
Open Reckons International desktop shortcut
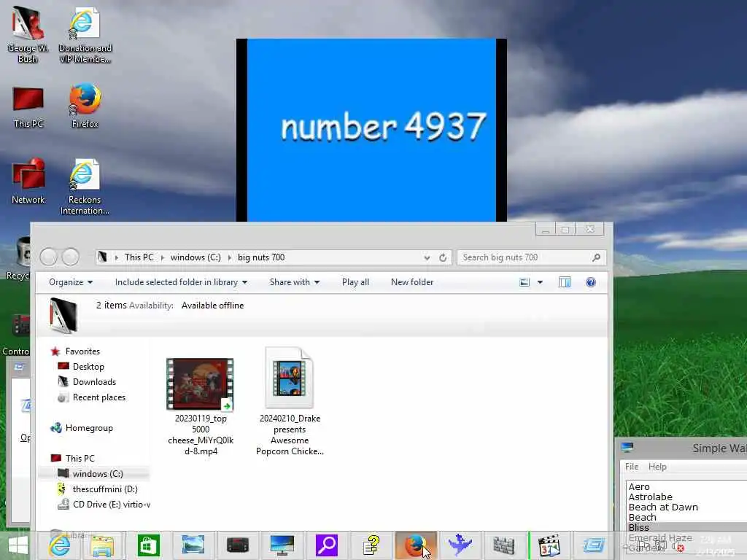point(85,187)
